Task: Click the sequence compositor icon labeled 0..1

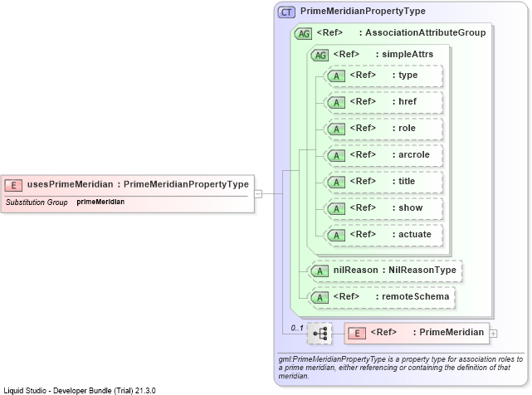Action: [320, 334]
